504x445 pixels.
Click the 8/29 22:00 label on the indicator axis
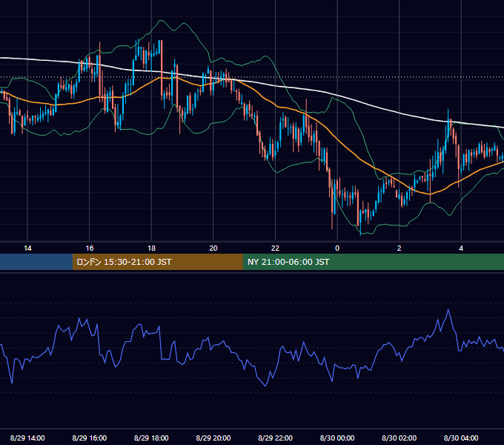pyautogui.click(x=275, y=438)
